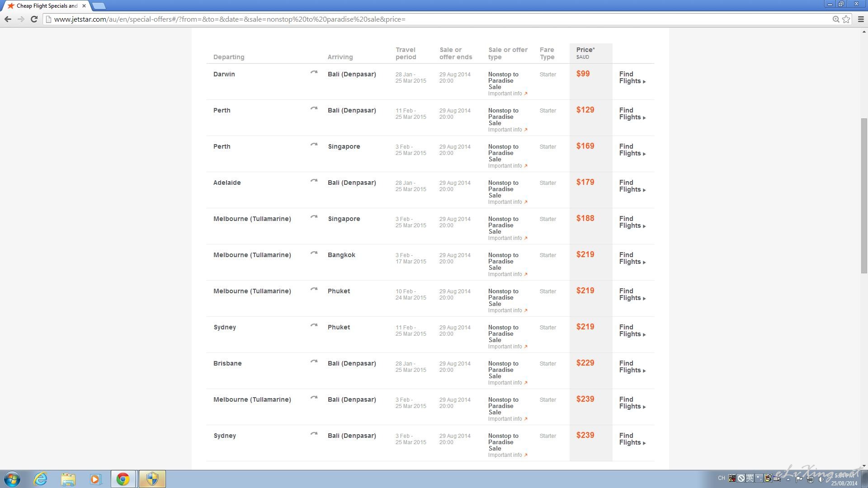
Task: Sort by the Price column header
Action: (x=585, y=53)
